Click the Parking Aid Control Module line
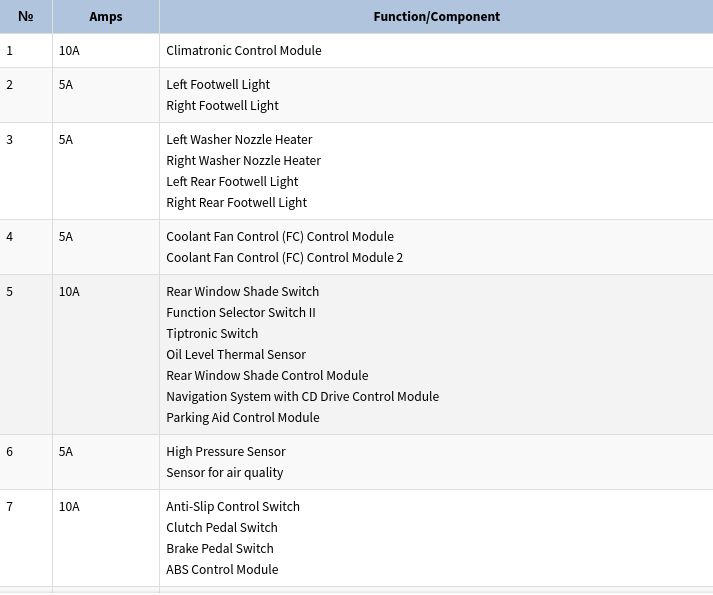Image resolution: width=713 pixels, height=595 pixels. (242, 418)
